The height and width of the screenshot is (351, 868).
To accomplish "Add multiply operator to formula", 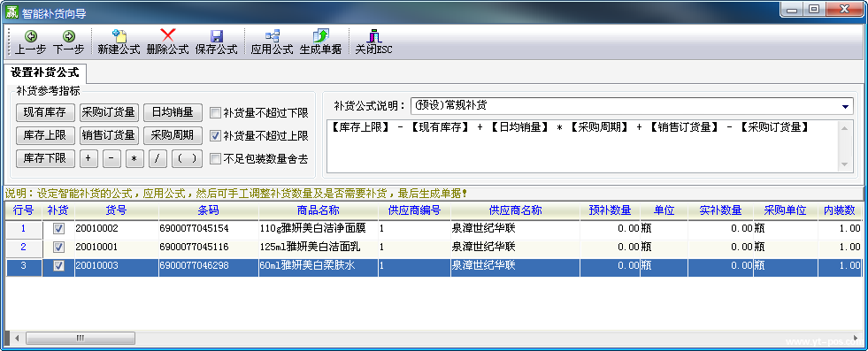I will tap(134, 158).
